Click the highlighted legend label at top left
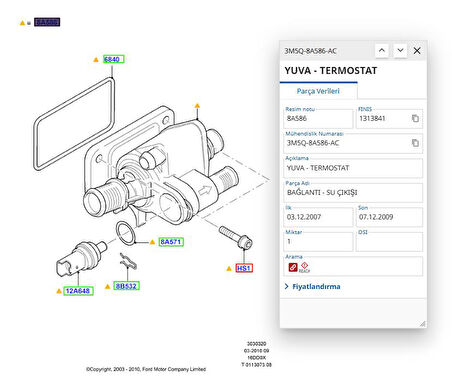The width and height of the screenshot is (452, 387). click(x=47, y=22)
